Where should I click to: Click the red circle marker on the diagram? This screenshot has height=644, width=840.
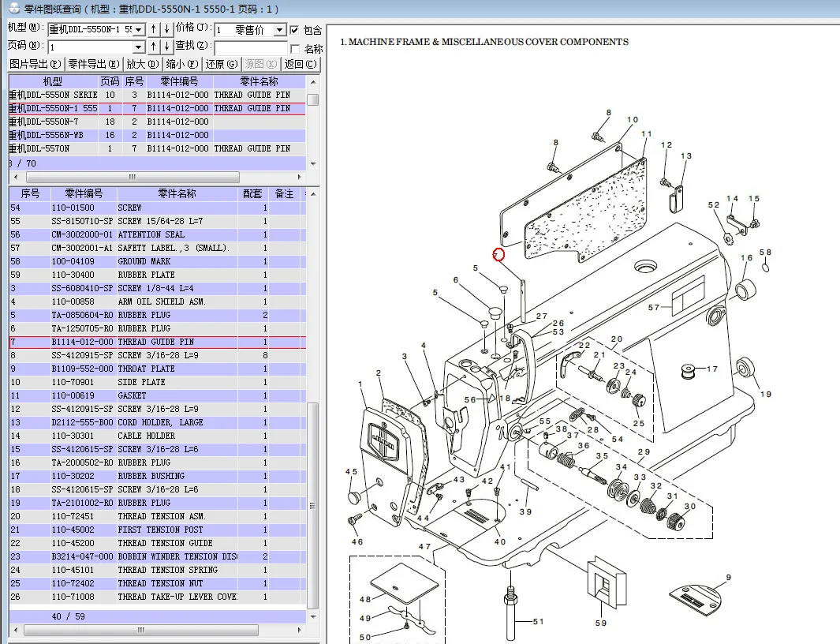pos(498,254)
